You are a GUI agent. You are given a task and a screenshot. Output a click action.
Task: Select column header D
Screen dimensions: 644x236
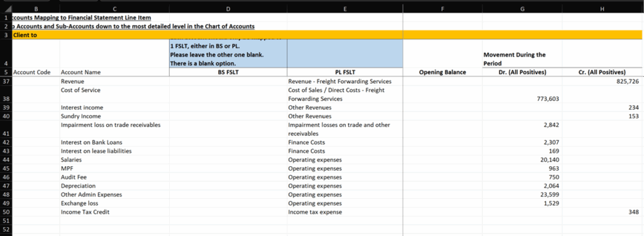(228, 8)
